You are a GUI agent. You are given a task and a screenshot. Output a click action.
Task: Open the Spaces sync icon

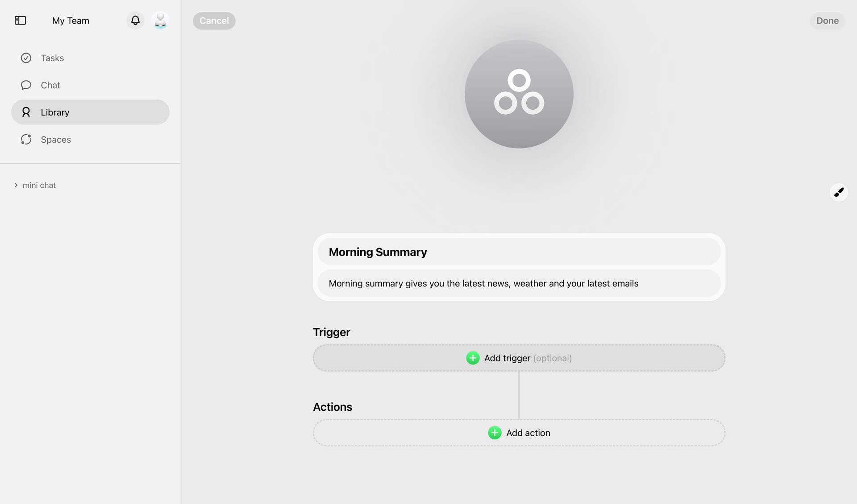(26, 139)
